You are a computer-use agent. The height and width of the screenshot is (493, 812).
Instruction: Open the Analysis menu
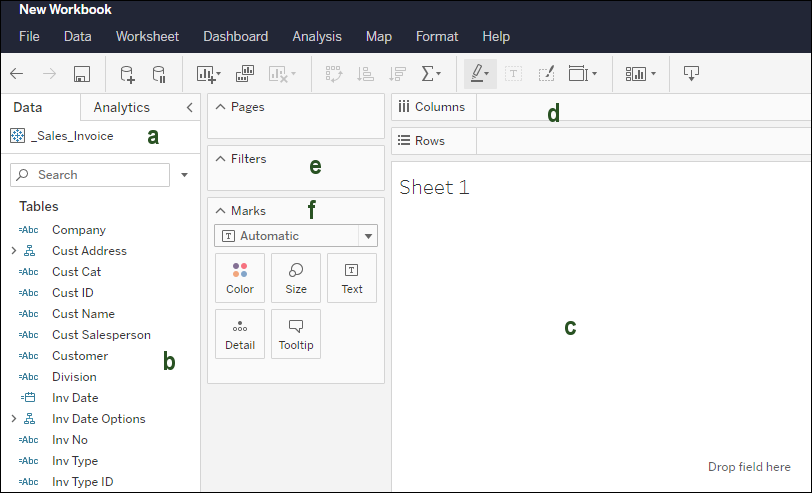pos(316,36)
